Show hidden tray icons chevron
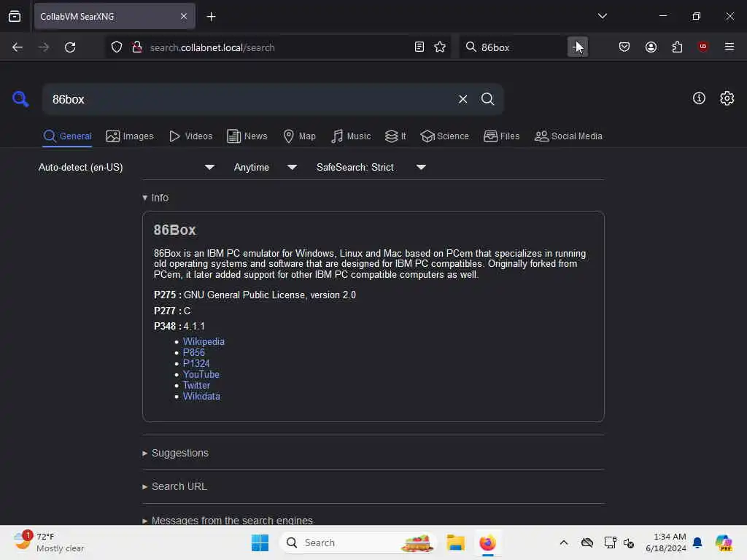The height and width of the screenshot is (560, 747). tap(564, 542)
